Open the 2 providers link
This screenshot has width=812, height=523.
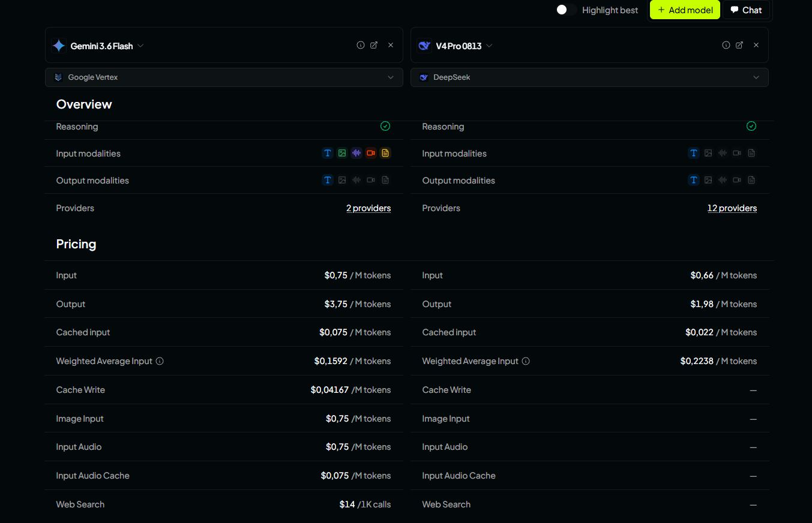point(368,208)
